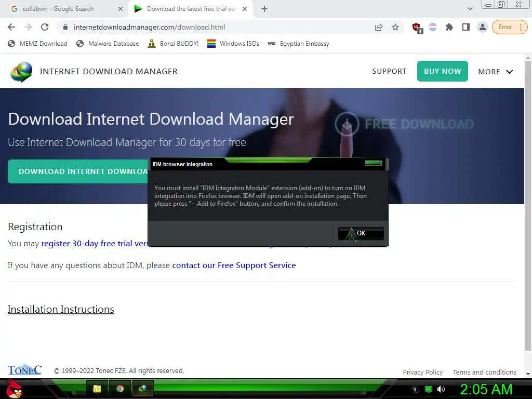
Task: Click the BUY NOW button
Action: [x=443, y=71]
